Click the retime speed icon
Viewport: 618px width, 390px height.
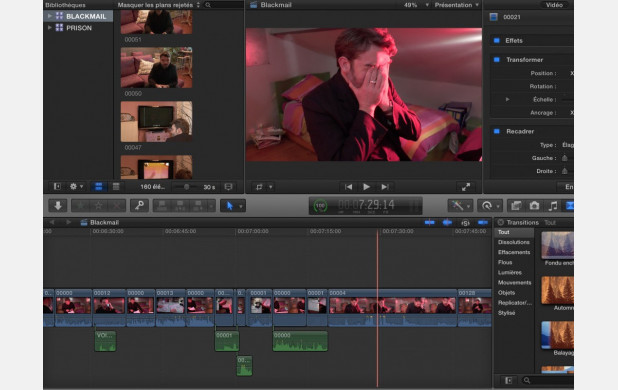(487, 206)
